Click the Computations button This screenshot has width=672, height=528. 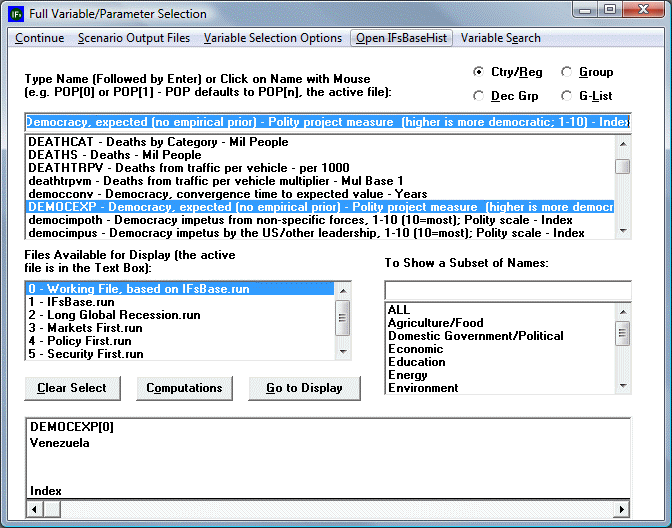[x=184, y=388]
